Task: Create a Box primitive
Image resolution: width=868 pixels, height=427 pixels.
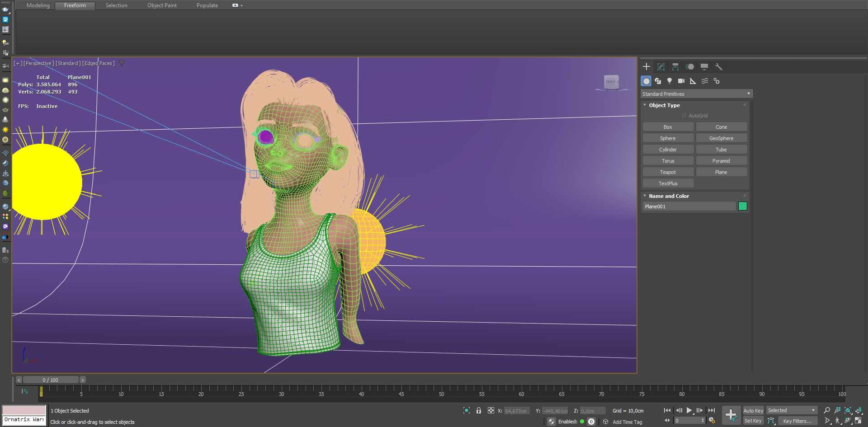Action: click(x=668, y=127)
